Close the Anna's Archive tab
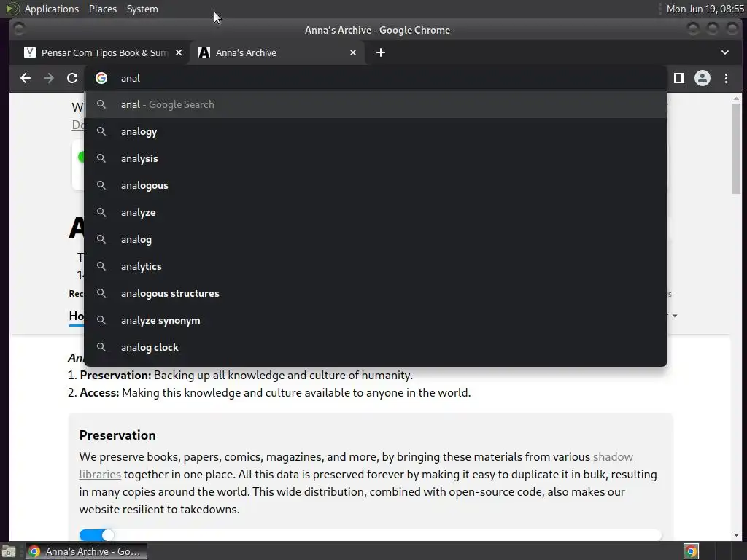The height and width of the screenshot is (560, 747). 353,52
